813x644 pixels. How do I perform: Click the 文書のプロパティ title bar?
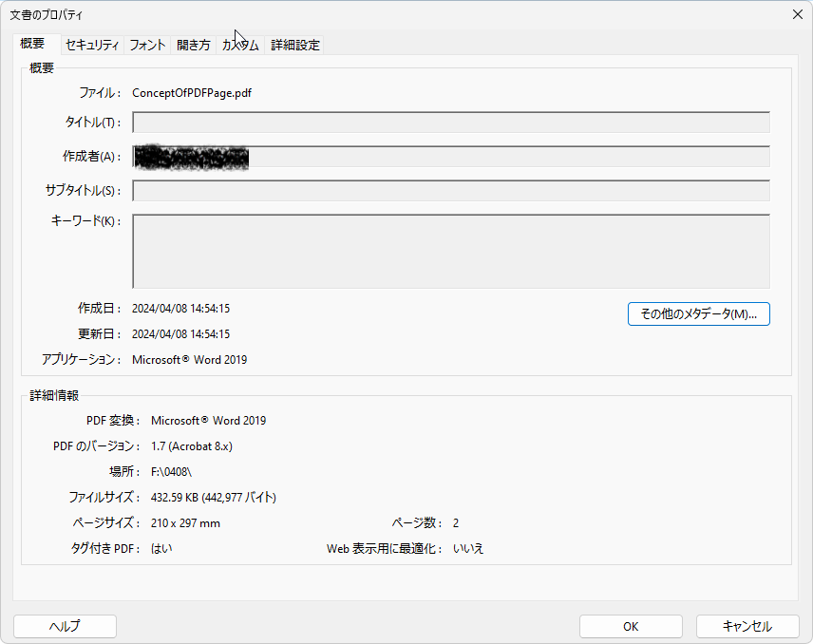(380, 13)
